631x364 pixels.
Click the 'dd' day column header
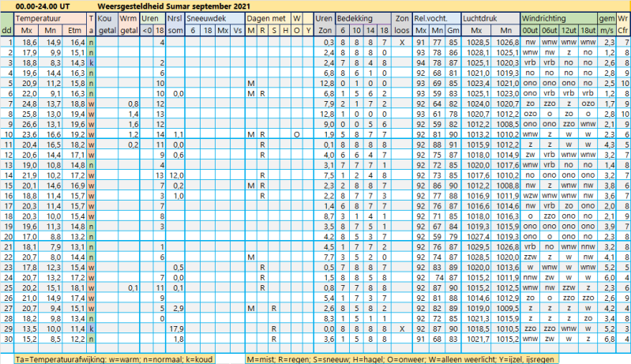[6, 29]
